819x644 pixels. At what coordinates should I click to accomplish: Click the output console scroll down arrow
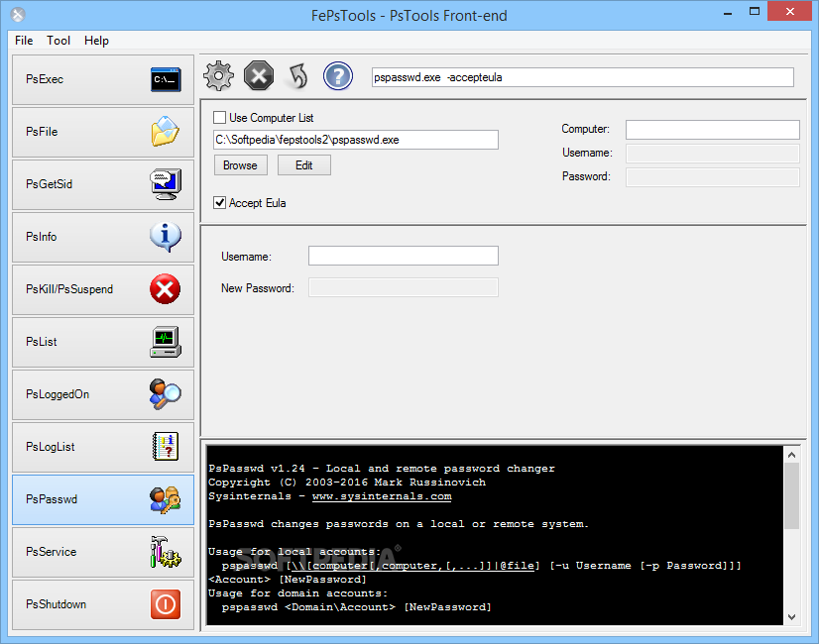[791, 617]
